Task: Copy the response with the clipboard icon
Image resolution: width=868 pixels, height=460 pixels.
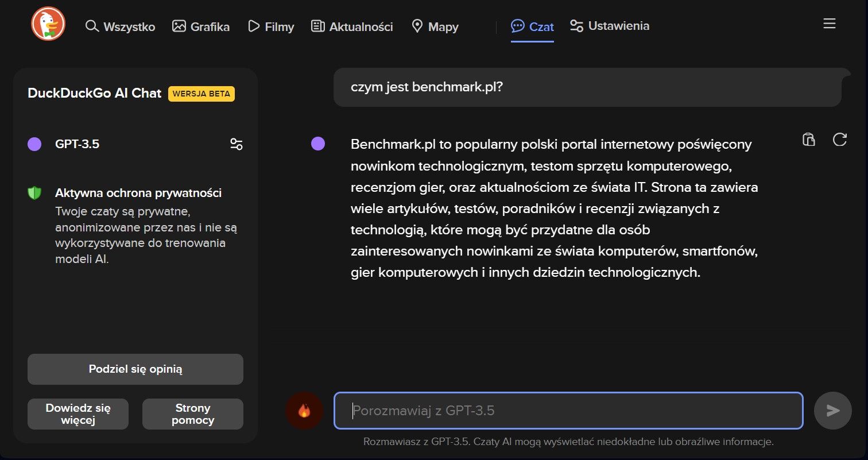Action: [x=808, y=140]
